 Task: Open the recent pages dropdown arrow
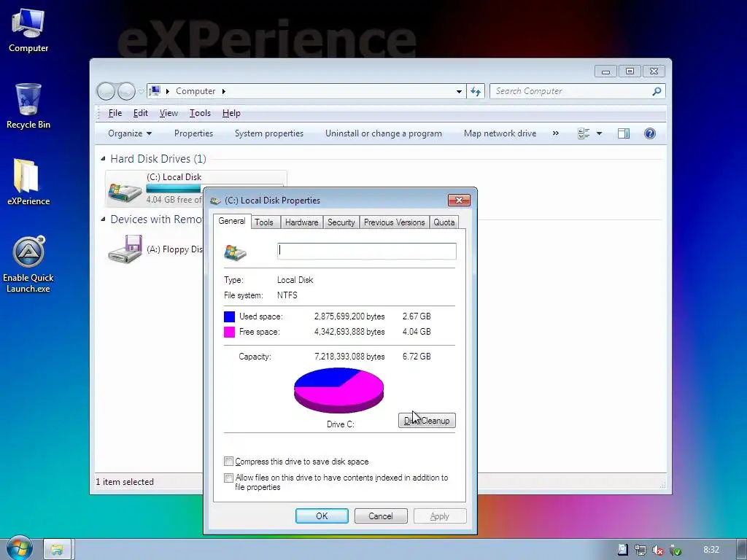[141, 91]
